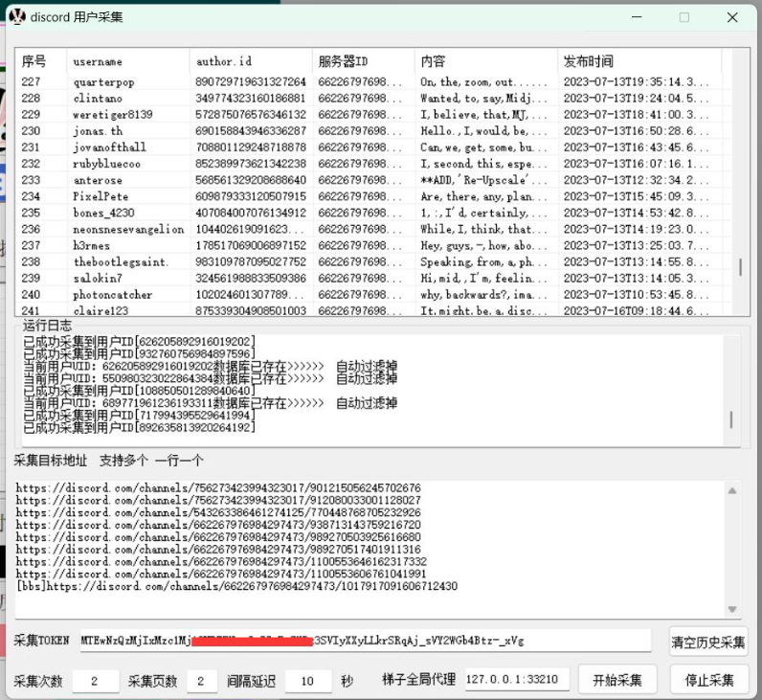The image size is (762, 700).
Task: Select username claire123
Action: [x=101, y=310]
